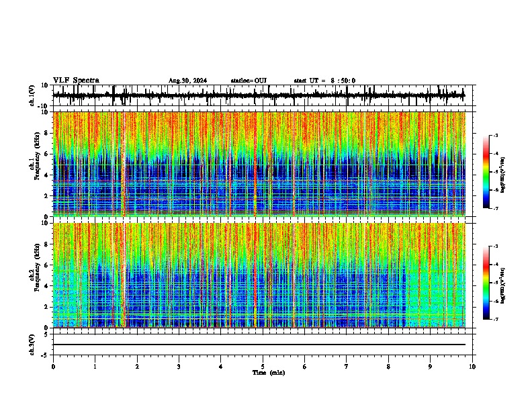This screenshot has height=411, width=532.
Task: Click the ch.1 spectrogram color scale bar
Action: [486, 172]
